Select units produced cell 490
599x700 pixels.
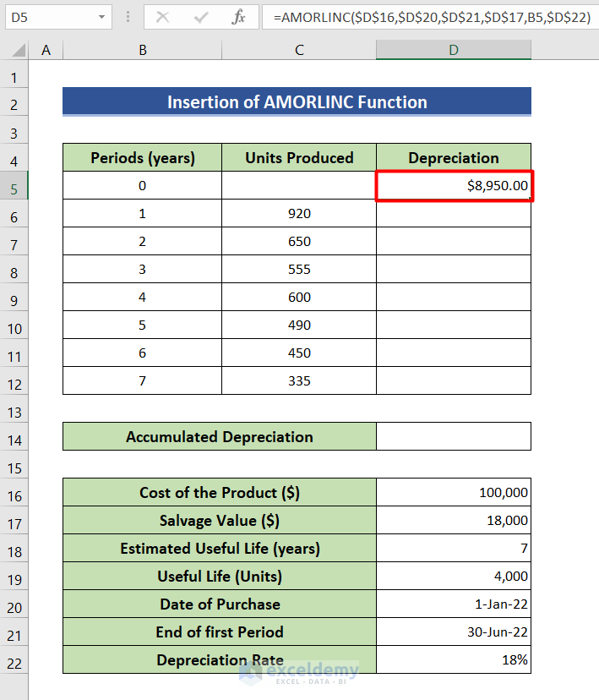[299, 325]
